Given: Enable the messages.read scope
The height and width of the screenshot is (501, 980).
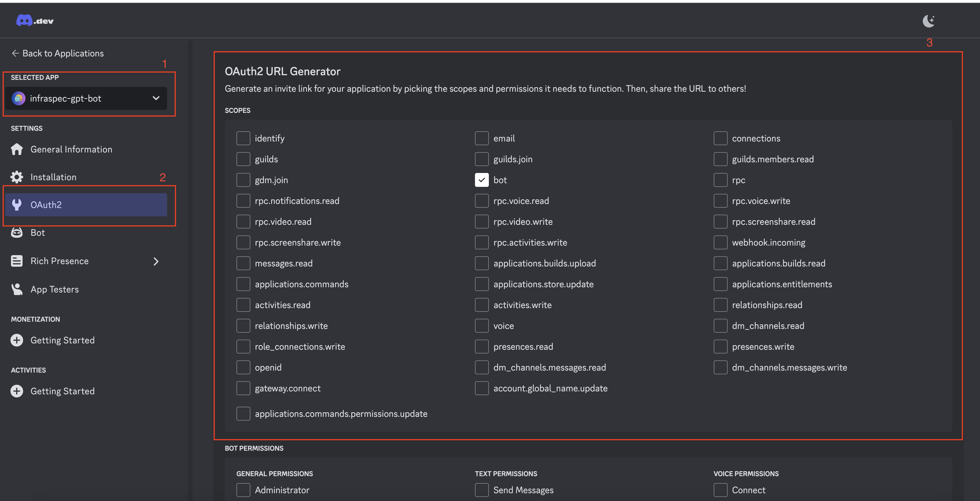Looking at the screenshot, I should click(243, 264).
